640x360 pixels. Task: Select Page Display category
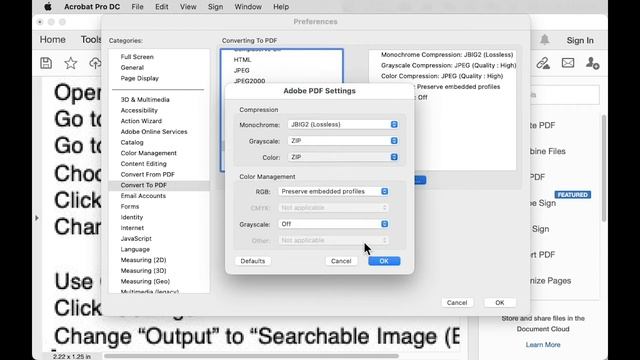140,78
